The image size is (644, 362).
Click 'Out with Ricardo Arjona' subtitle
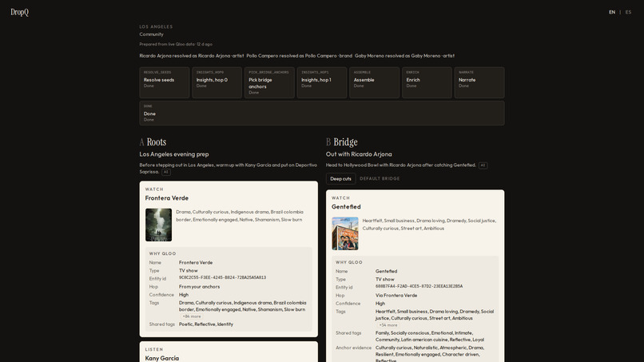tap(359, 154)
